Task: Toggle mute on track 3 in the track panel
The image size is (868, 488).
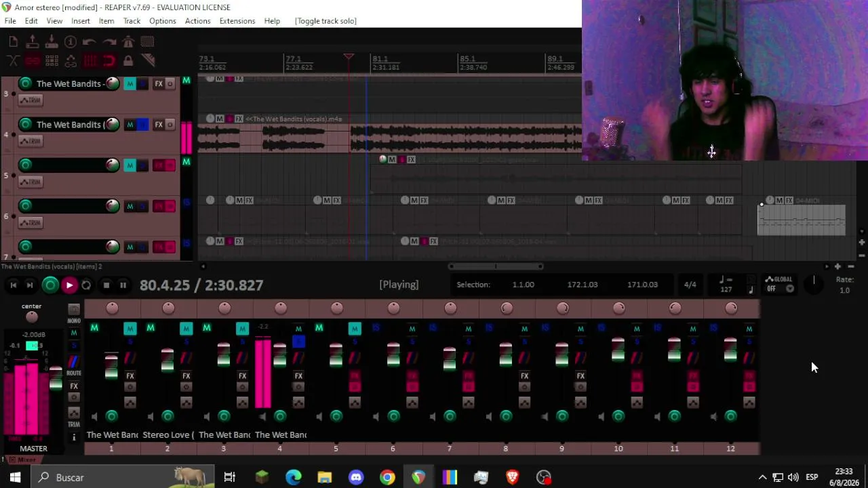Action: click(130, 84)
